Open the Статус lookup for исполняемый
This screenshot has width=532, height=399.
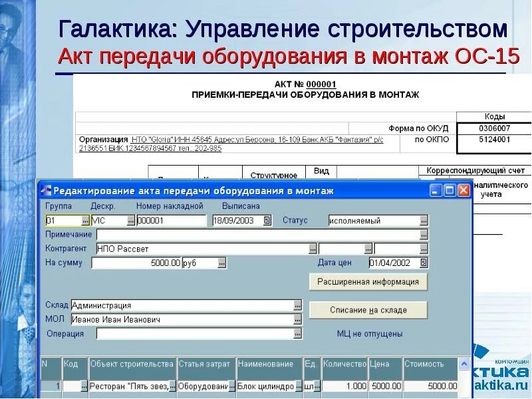click(x=424, y=221)
